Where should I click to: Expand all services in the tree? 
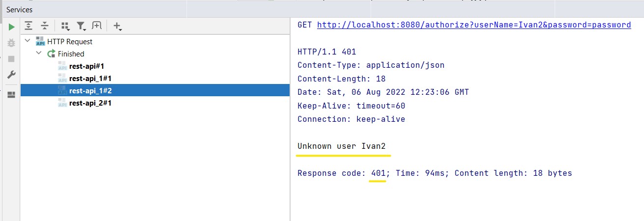coord(28,26)
